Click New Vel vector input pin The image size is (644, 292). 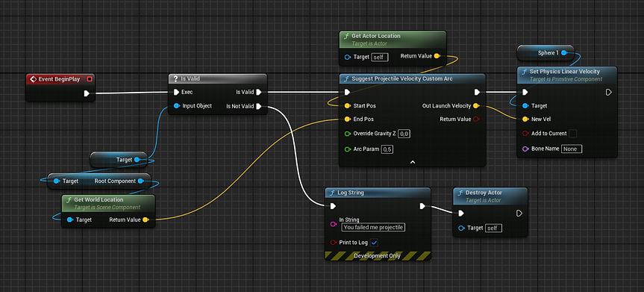pos(525,119)
